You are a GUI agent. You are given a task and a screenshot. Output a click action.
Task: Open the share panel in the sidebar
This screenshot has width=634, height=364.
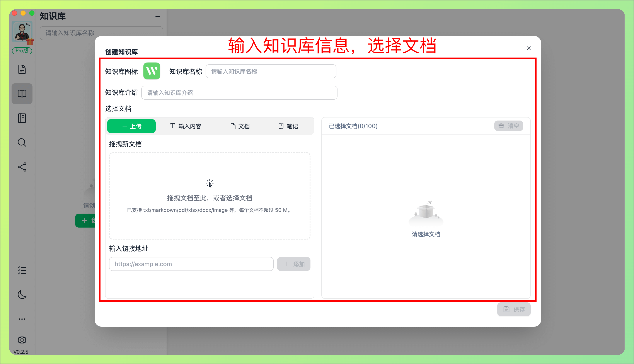22,167
